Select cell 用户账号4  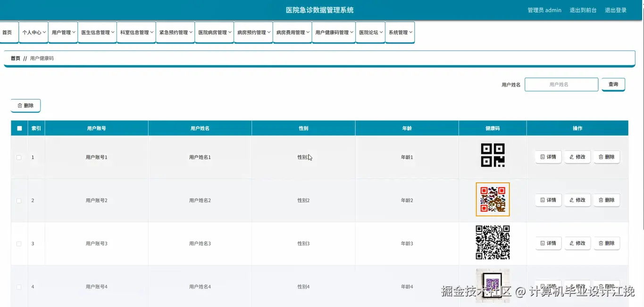97,287
